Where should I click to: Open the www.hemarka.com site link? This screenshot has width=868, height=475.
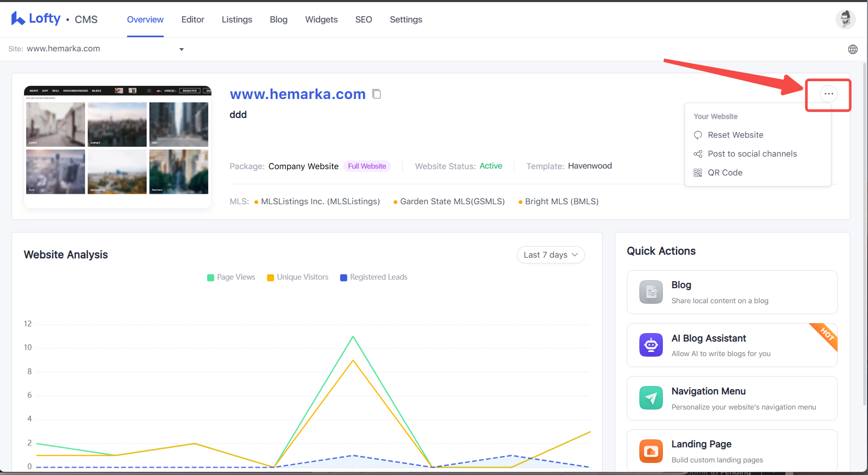pyautogui.click(x=298, y=94)
